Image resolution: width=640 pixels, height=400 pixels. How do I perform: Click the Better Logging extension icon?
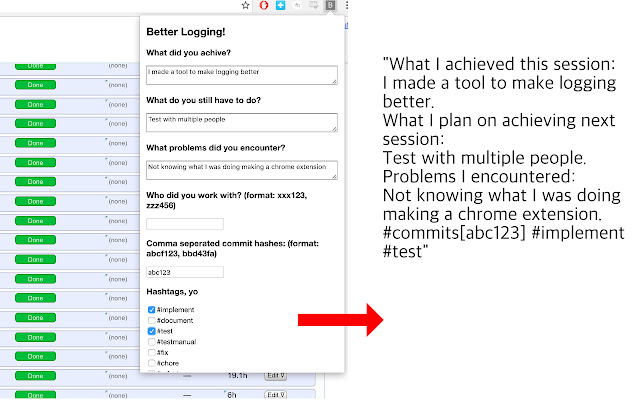tap(330, 6)
